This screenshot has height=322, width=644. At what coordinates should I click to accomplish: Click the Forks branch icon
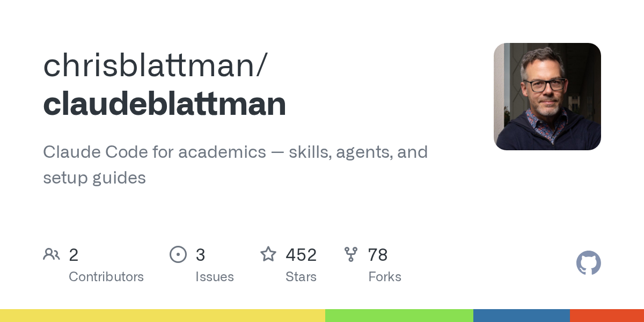[x=351, y=254]
